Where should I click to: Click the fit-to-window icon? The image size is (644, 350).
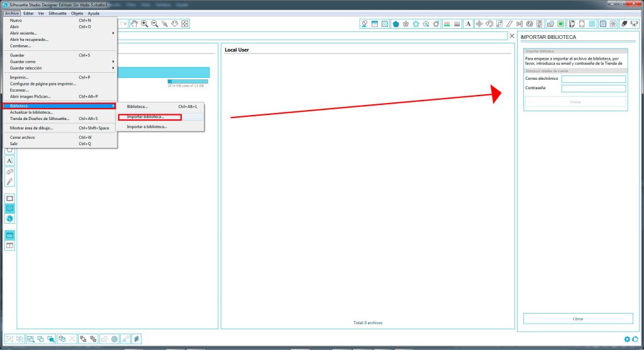185,24
